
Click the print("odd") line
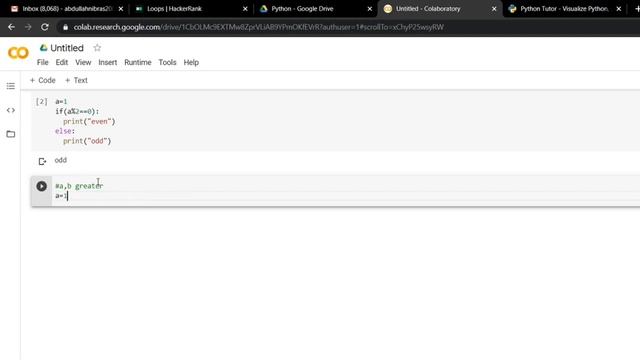[87, 141]
